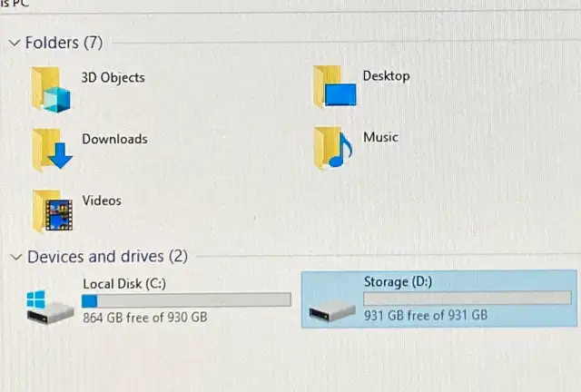Select the Local Disk (C:) drive icon
This screenshot has width=581, height=392.
coord(50,308)
